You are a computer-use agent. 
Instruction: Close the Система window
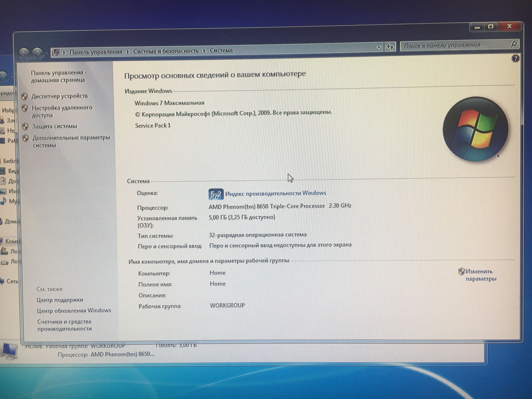pos(509,26)
